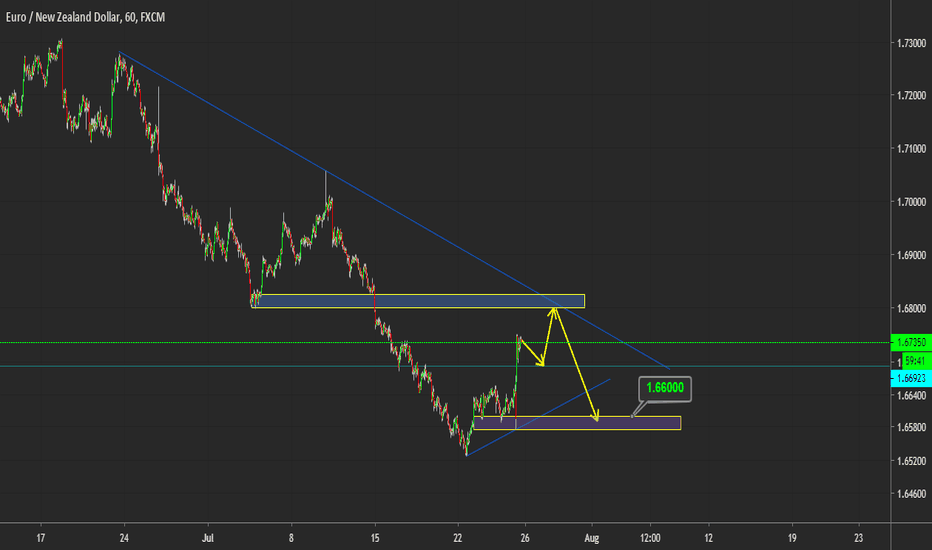Click the 12:00 label on time axis
Image resolution: width=932 pixels, height=550 pixels.
click(x=650, y=538)
